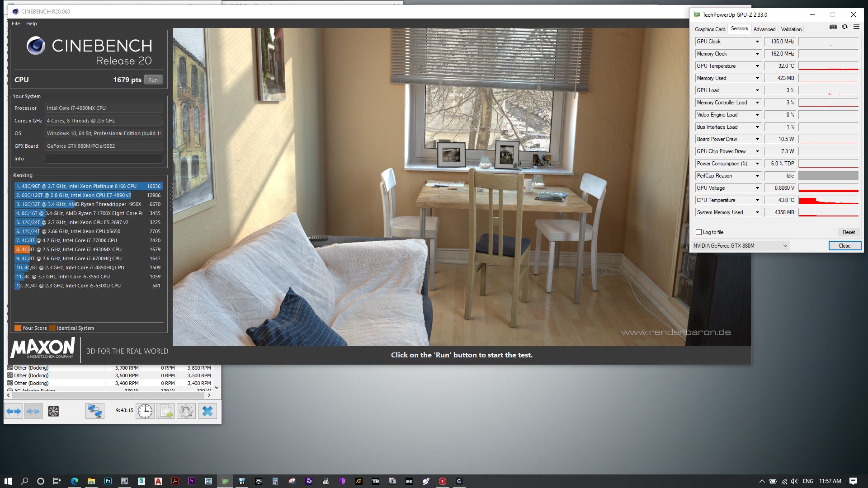
Task: Select ranking row Intel Core i7-7700K
Action: (x=88, y=240)
